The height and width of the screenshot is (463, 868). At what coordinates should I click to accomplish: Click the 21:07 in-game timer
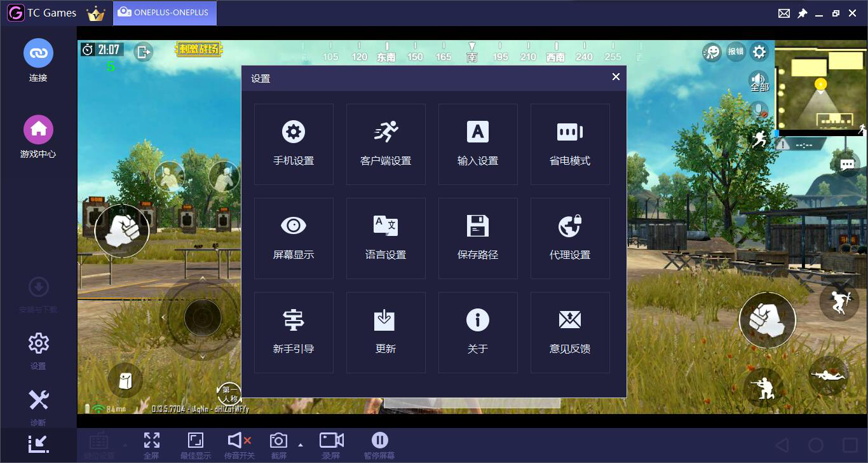click(x=102, y=50)
